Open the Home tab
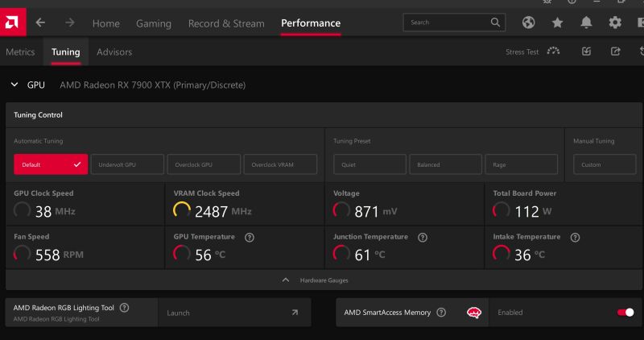644x340 pixels. pos(106,23)
